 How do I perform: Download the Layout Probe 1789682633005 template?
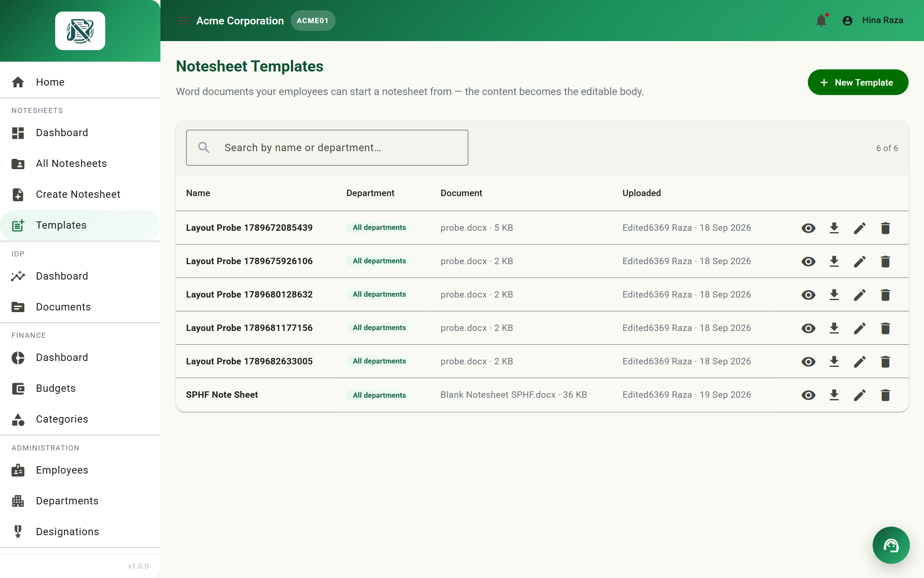(834, 361)
